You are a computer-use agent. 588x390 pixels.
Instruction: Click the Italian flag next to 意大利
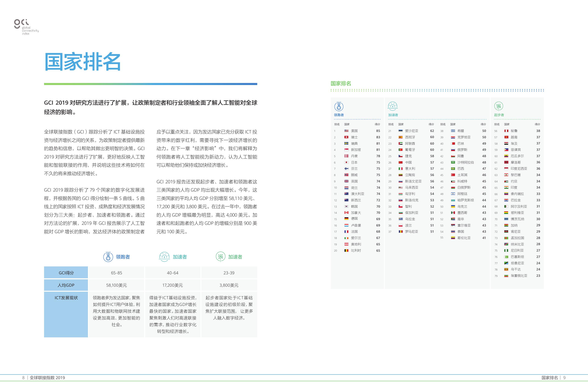coord(400,169)
